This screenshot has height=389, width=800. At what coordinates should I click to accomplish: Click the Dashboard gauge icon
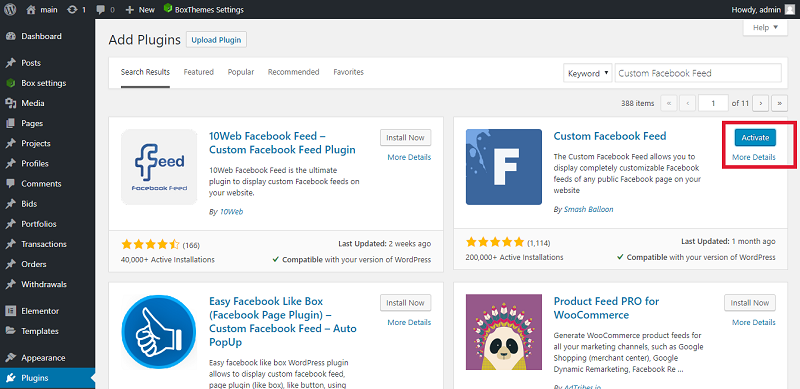tap(10, 36)
